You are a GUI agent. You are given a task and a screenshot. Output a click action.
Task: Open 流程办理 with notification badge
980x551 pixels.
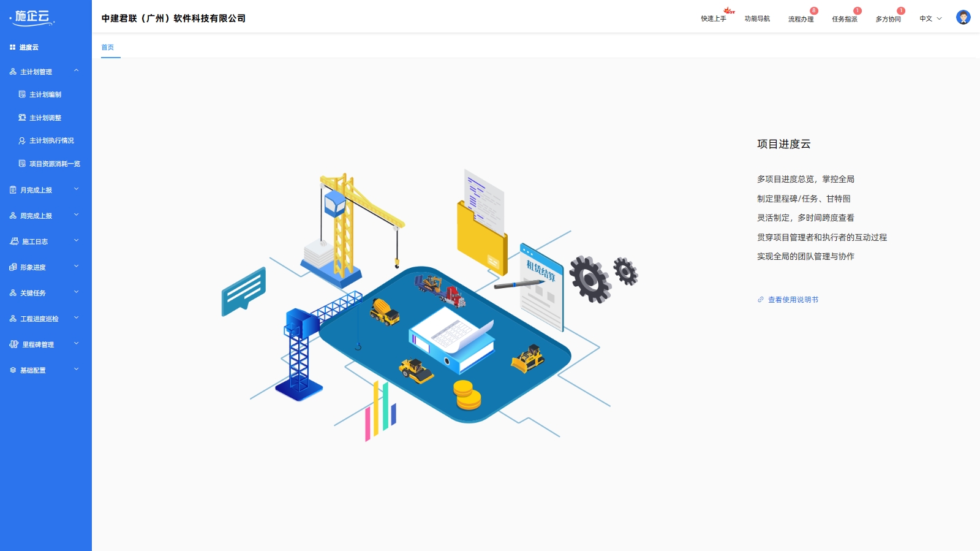[x=801, y=19]
